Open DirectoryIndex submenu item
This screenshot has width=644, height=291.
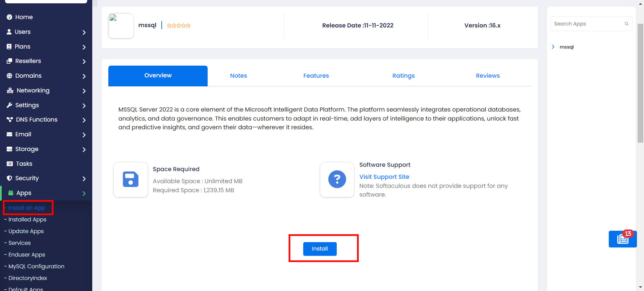point(28,278)
